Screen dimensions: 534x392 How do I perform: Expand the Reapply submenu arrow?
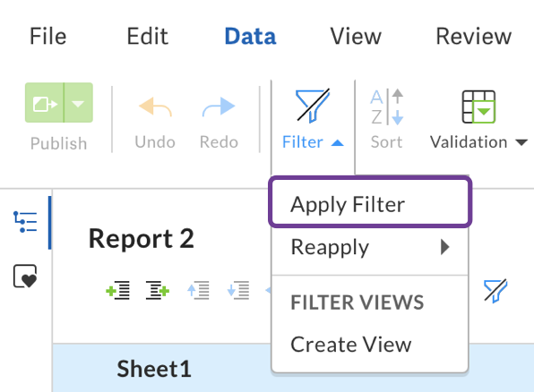tap(444, 247)
